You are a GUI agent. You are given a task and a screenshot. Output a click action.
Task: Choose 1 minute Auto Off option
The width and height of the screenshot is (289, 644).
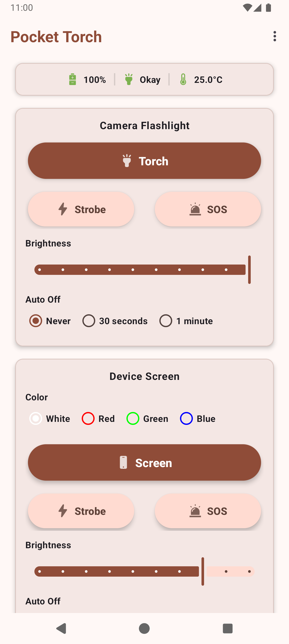[166, 321]
